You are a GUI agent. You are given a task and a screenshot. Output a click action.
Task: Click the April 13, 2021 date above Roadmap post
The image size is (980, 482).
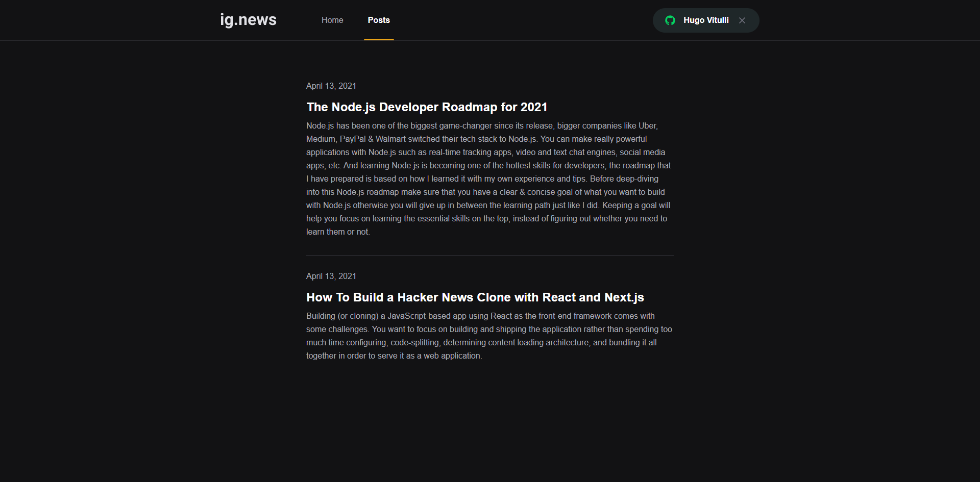(x=331, y=86)
